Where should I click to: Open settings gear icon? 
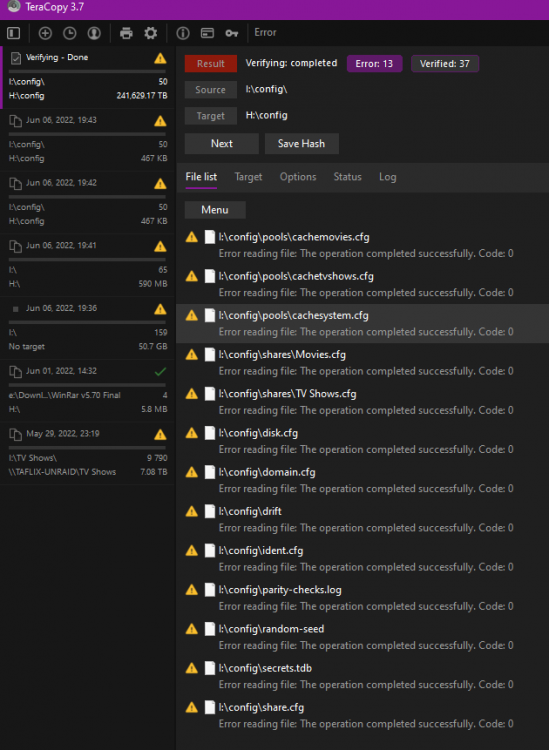[151, 33]
